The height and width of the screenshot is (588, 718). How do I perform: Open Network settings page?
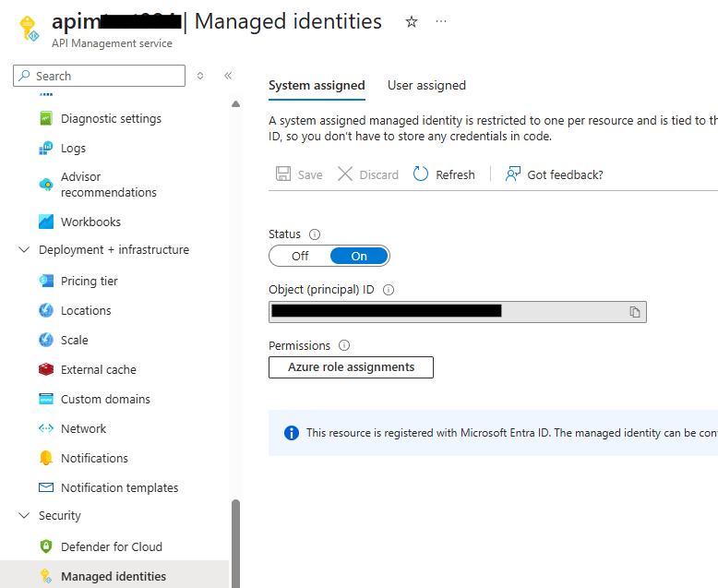coord(83,428)
